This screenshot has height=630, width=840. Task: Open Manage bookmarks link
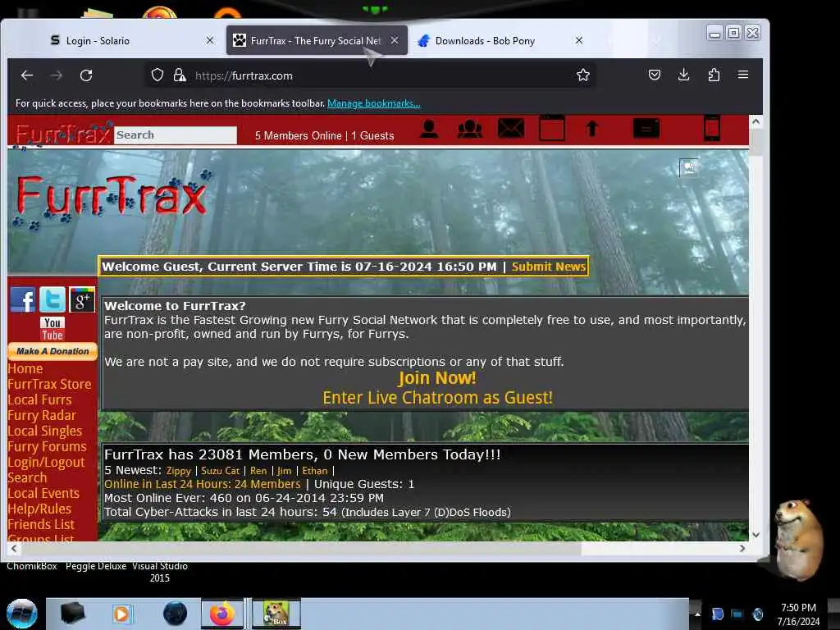(x=373, y=103)
